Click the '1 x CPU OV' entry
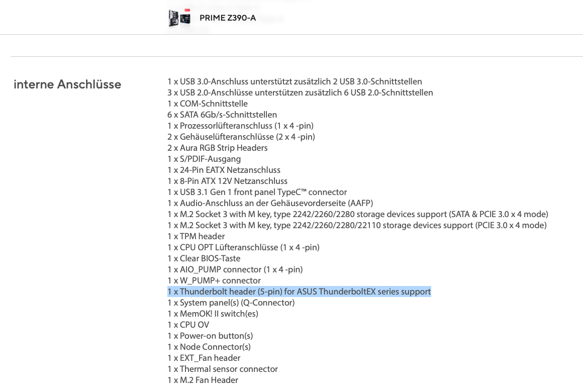583x392 pixels. tap(188, 325)
